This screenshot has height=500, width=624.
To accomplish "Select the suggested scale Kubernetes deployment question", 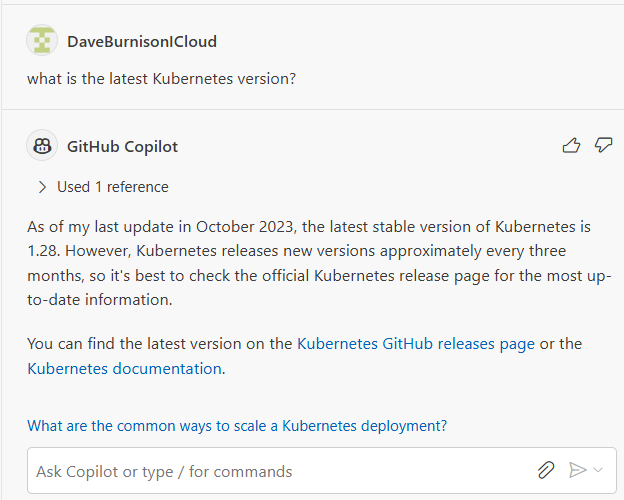I will point(237,426).
